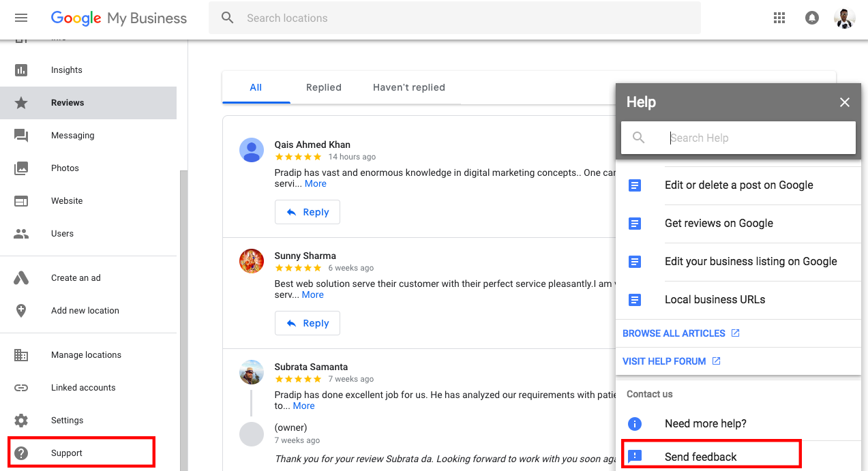This screenshot has width=868, height=471.
Task: Click the Help panel search magnifier icon
Action: tap(639, 138)
